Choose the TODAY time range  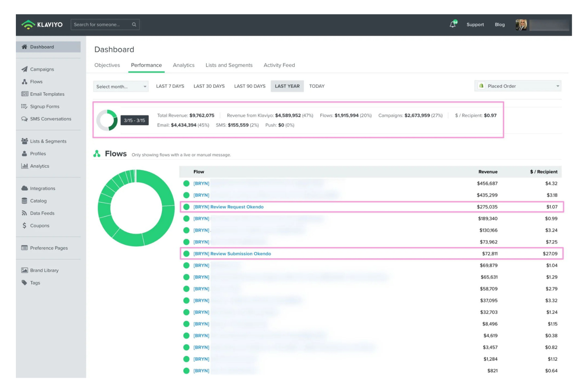point(317,86)
